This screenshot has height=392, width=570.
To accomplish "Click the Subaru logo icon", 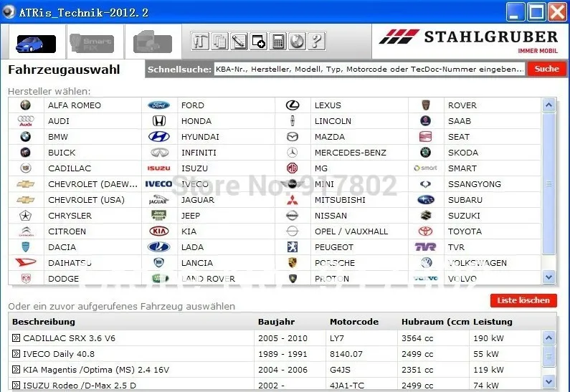I will pos(425,200).
